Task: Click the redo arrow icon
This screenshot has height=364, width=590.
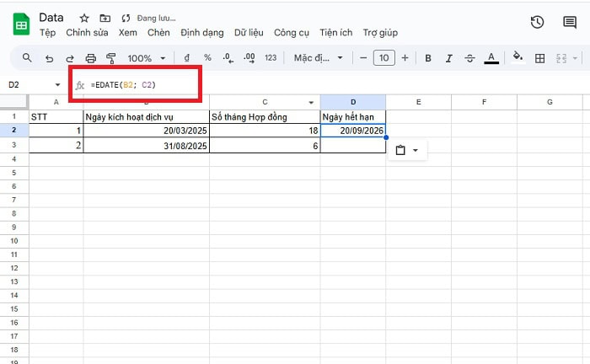Action: click(69, 58)
